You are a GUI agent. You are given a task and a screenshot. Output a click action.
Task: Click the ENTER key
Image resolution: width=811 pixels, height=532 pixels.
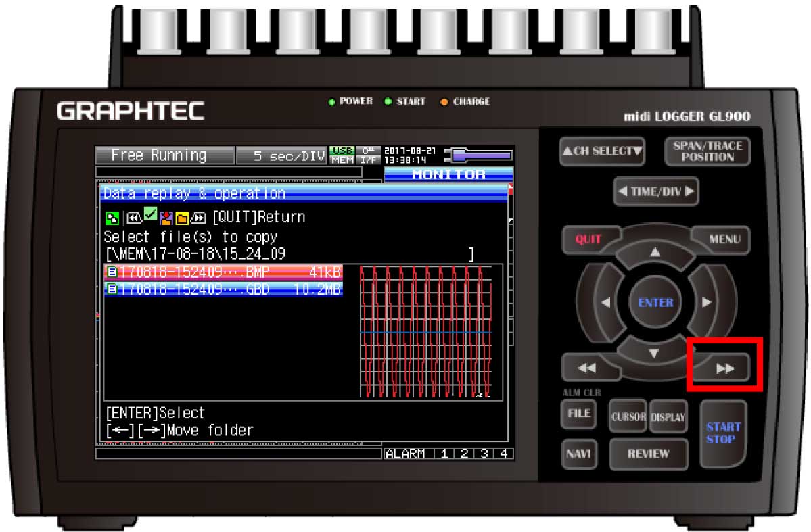655,302
